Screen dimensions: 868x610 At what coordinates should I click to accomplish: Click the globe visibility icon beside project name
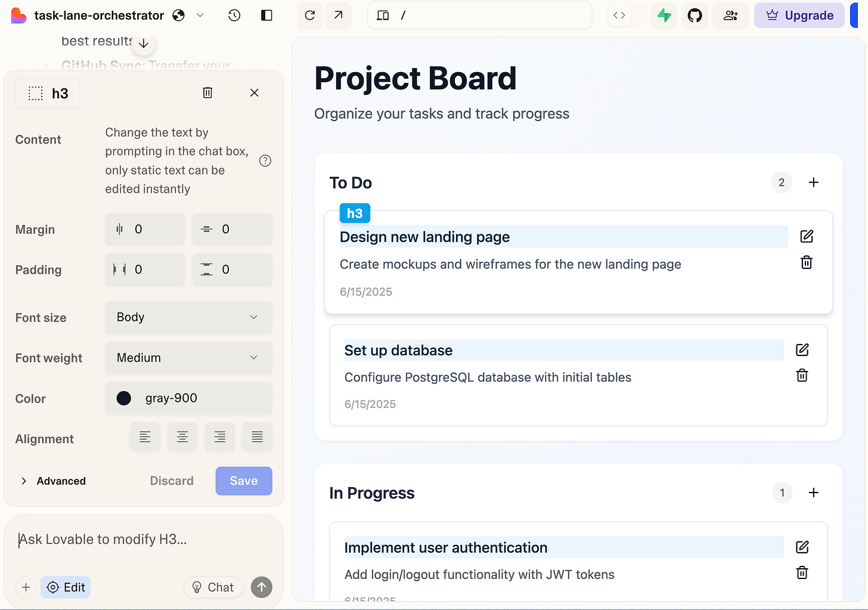point(179,16)
